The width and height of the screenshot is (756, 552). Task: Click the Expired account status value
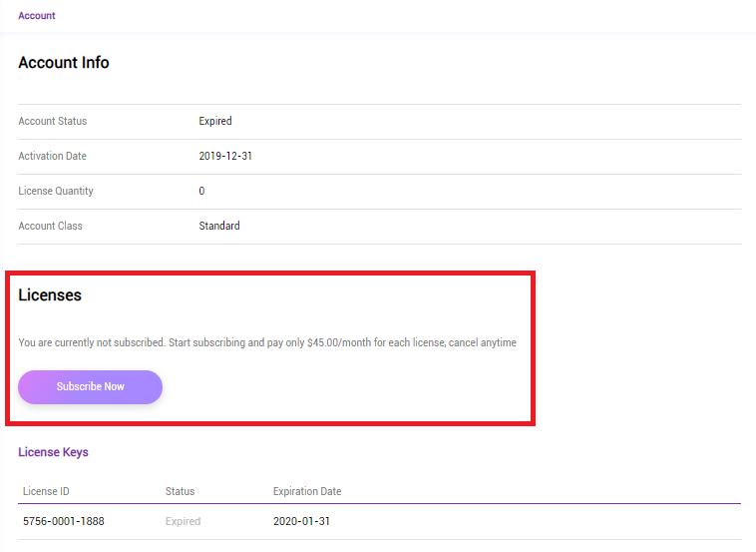point(215,122)
